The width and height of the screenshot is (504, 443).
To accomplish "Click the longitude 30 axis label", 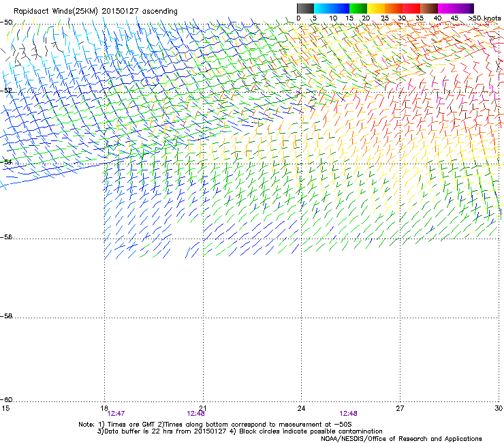I will point(499,408).
